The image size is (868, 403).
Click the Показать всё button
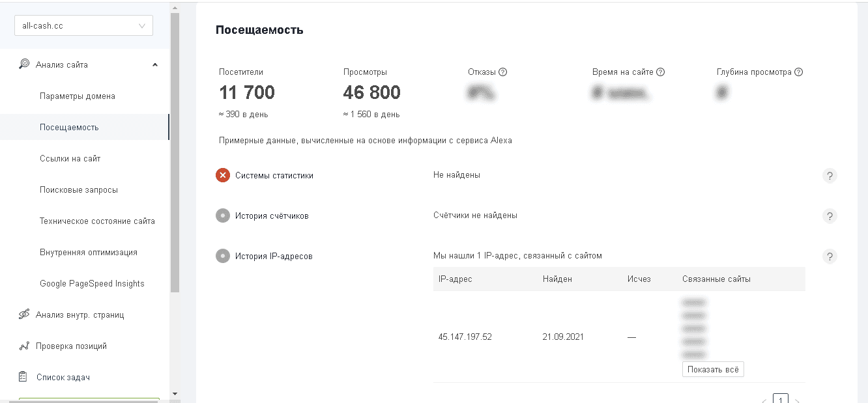click(713, 369)
